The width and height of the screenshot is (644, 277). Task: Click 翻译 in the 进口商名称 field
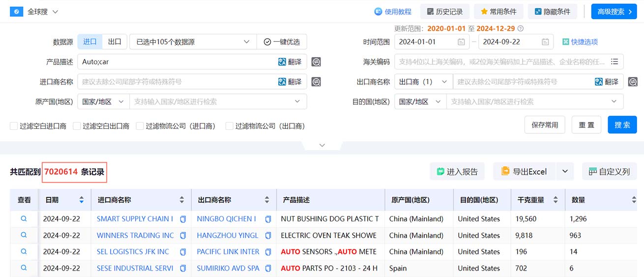[290, 82]
